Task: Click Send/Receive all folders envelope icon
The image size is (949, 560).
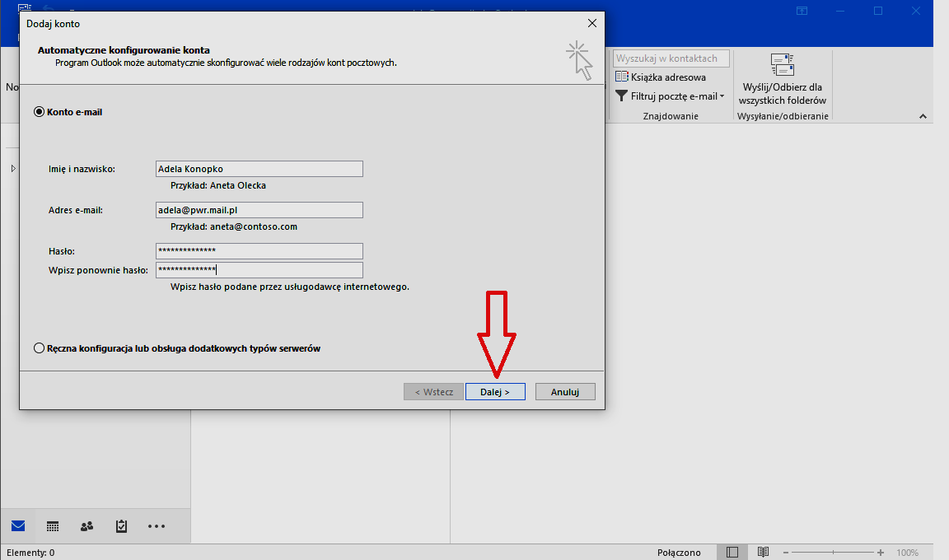Action: point(782,65)
